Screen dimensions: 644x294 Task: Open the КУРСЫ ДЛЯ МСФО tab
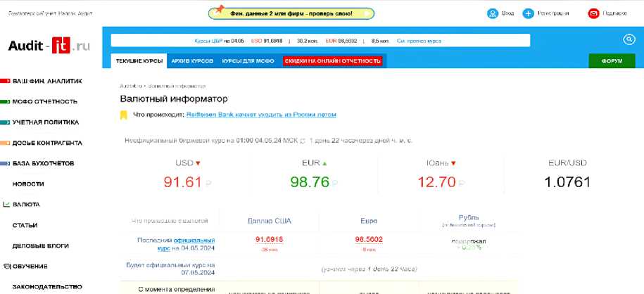(248, 60)
